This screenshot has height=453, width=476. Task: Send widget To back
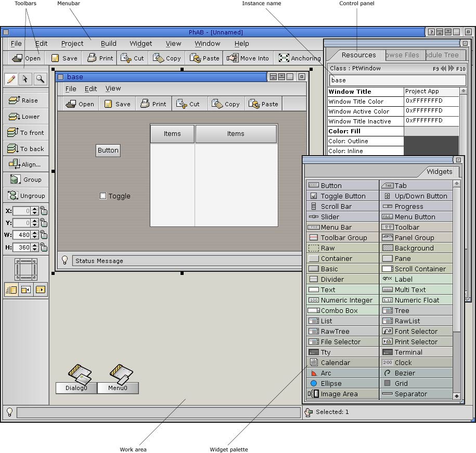(25, 149)
